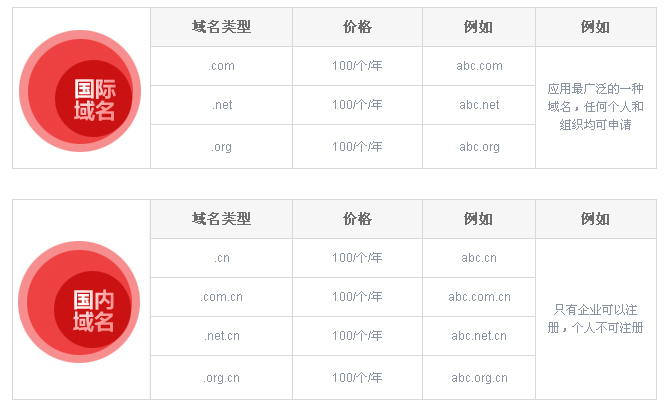Select the .net domain type cell
The image size is (670, 405).
click(221, 105)
